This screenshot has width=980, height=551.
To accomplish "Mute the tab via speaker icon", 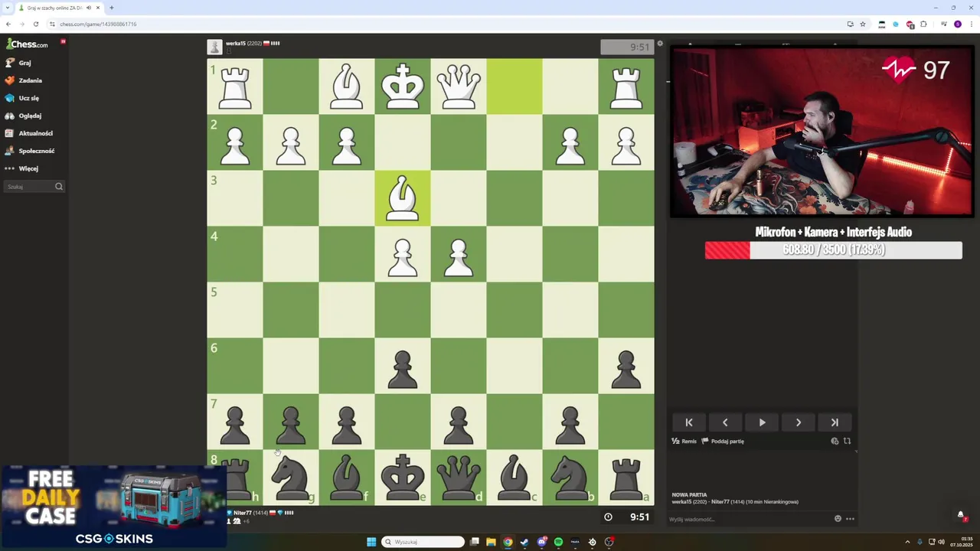I will pyautogui.click(x=89, y=8).
